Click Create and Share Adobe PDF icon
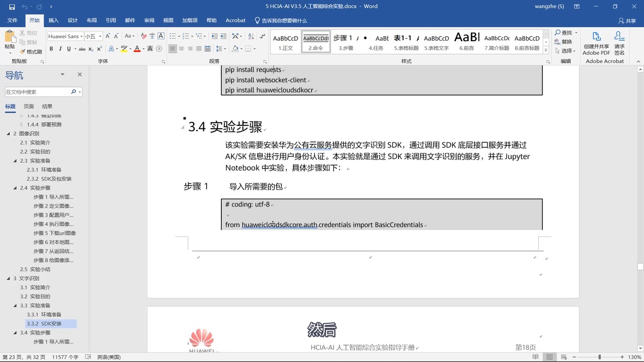 click(x=597, y=43)
